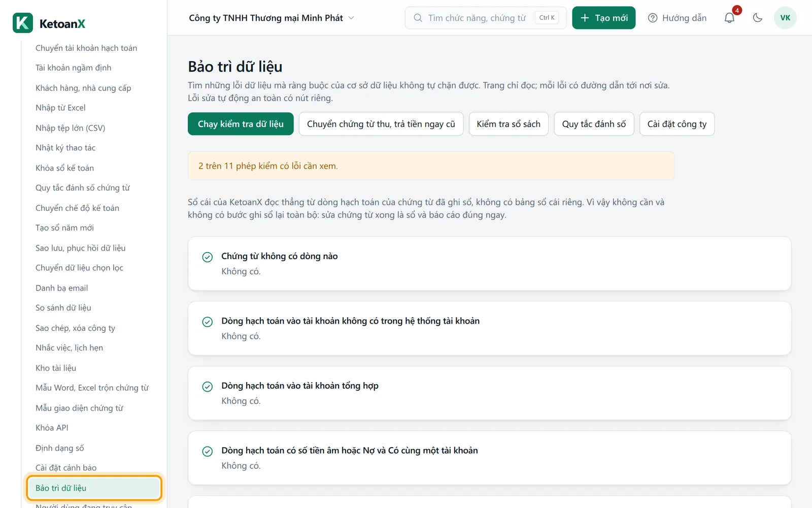
Task: Expand the Công ty TNHH Thương mại Minh Phát dropdown
Action: coord(272,18)
